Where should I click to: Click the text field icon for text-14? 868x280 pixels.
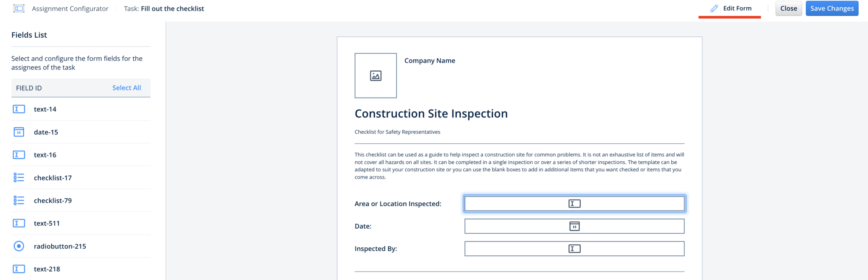point(19,109)
